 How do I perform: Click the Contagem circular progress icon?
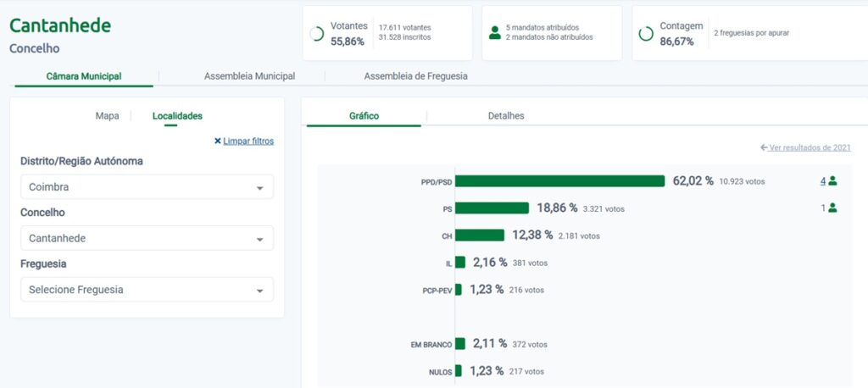point(646,34)
